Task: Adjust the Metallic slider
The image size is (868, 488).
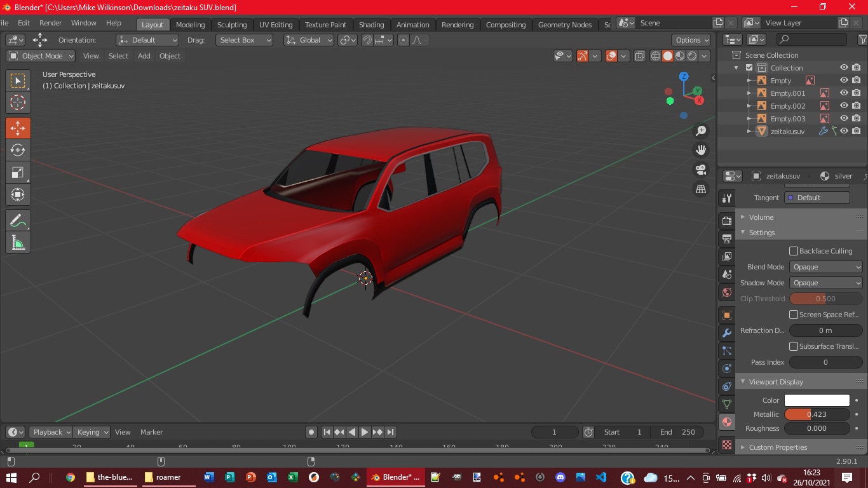Action: (817, 414)
